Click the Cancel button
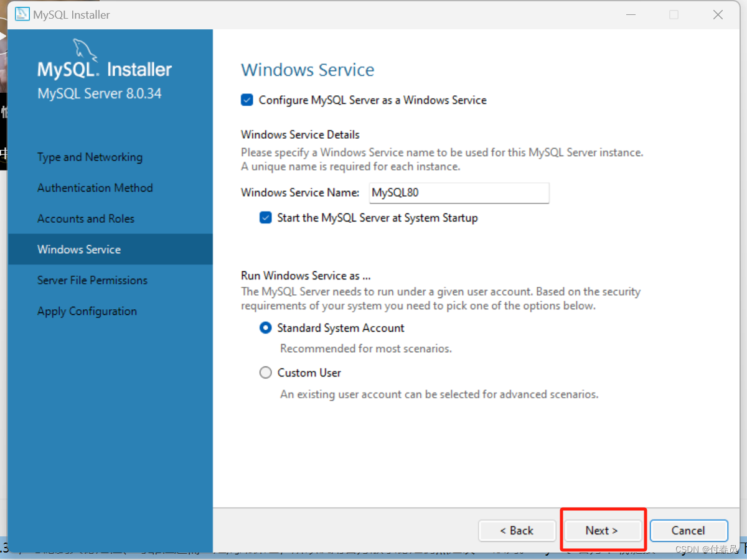Viewport: 747px width, 560px height. click(x=688, y=530)
